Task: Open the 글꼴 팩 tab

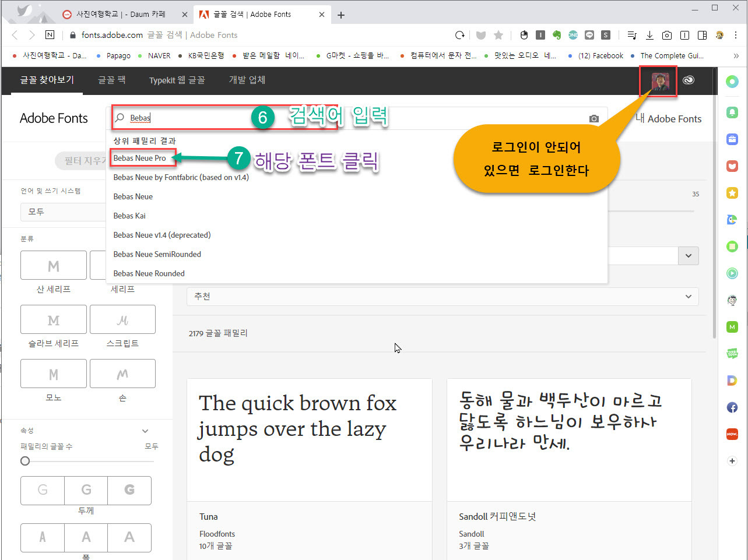Action: click(111, 80)
